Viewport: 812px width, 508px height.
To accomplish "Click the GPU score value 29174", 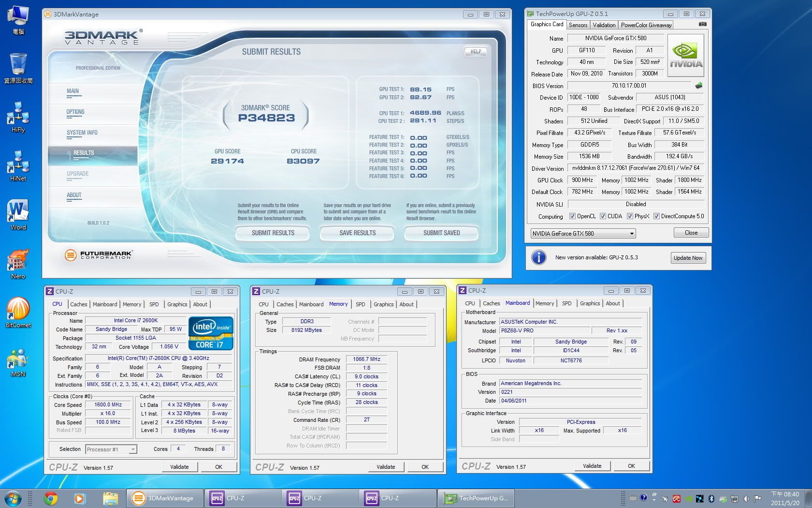I will [x=227, y=161].
